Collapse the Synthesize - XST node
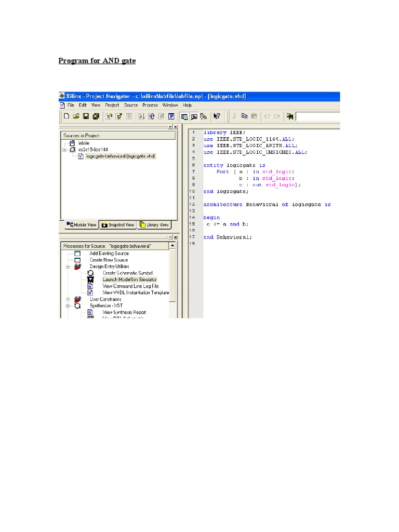The image size is (399, 532). pyautogui.click(x=68, y=305)
